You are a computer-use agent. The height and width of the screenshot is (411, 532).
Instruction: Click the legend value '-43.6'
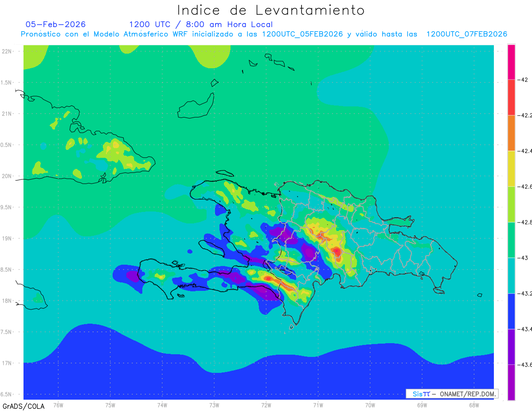click(525, 364)
